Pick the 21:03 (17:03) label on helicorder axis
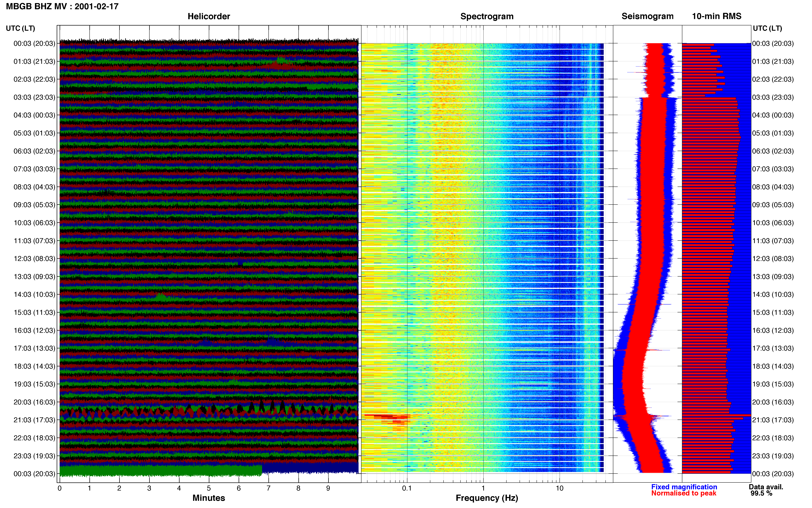The image size is (812, 508). click(x=34, y=420)
